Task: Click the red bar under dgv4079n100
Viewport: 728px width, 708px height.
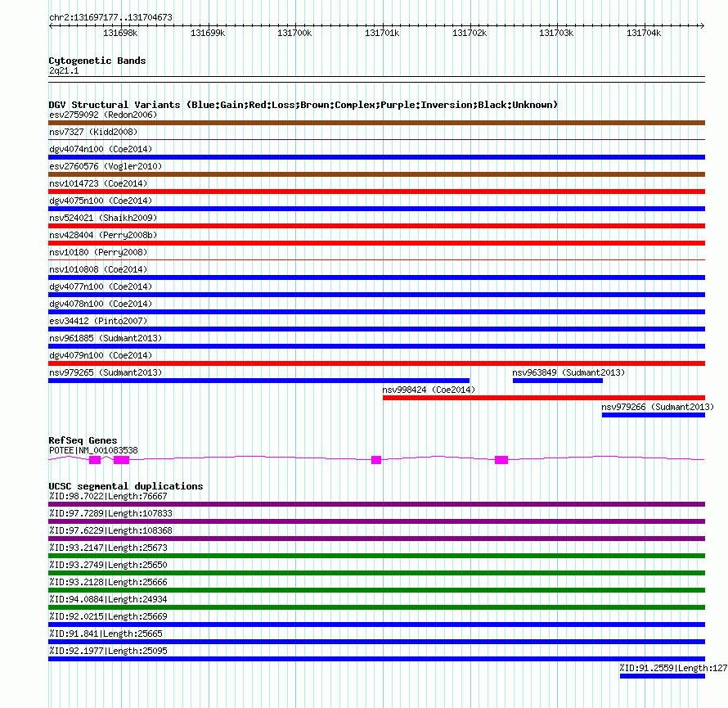Action: [x=376, y=363]
